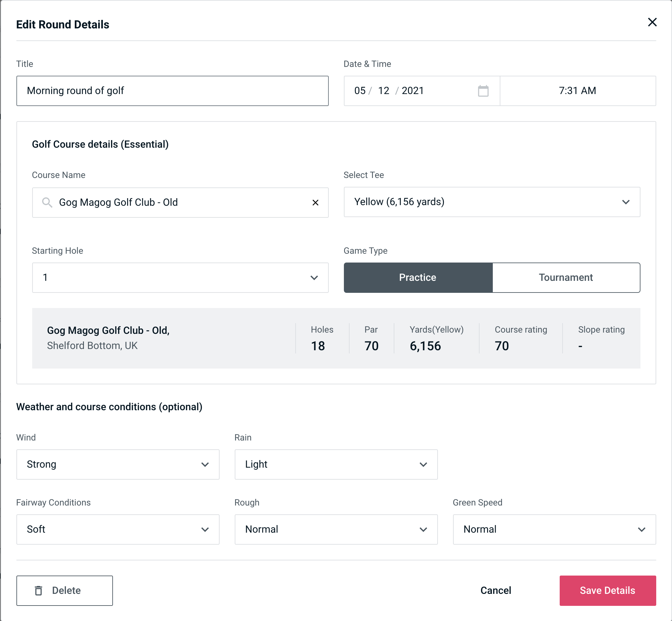Click the calendar icon for date picker

pyautogui.click(x=484, y=90)
